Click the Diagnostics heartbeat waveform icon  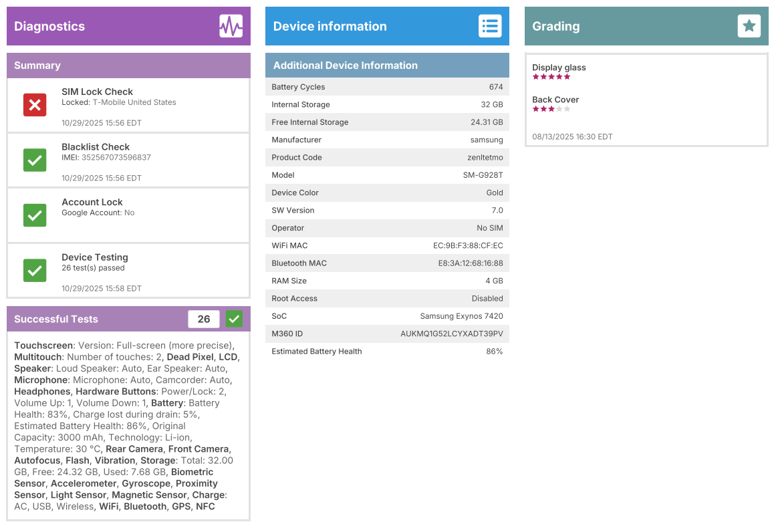[x=231, y=26]
